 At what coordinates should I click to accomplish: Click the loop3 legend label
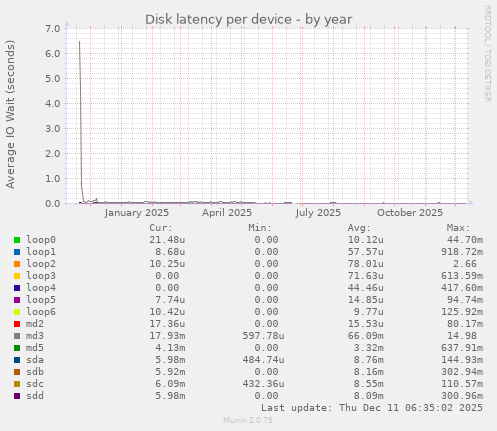point(41,276)
